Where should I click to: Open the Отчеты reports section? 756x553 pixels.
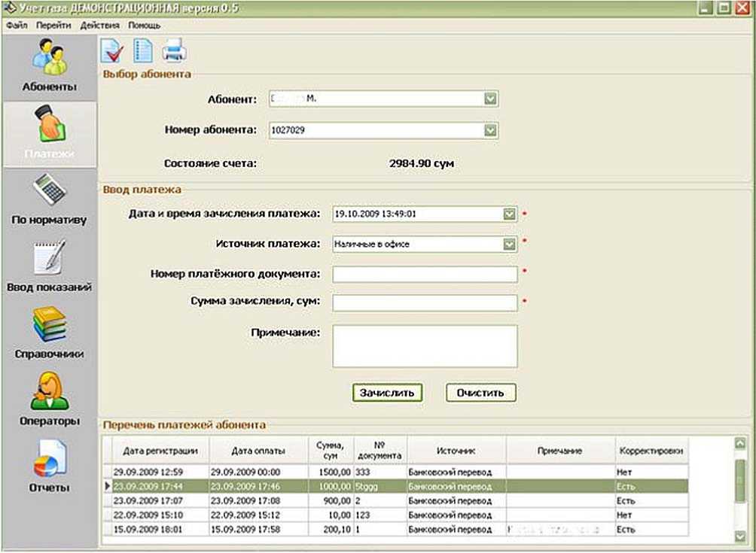coord(49,465)
